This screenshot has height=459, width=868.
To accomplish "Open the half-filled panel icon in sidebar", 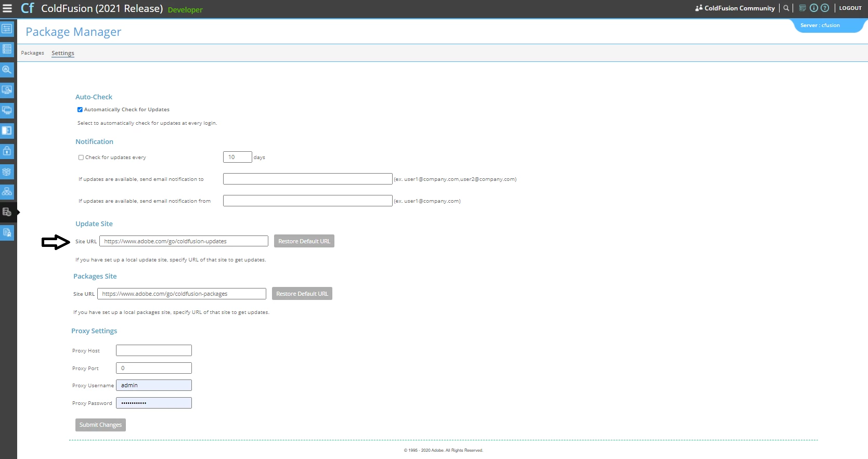I will pos(7,130).
